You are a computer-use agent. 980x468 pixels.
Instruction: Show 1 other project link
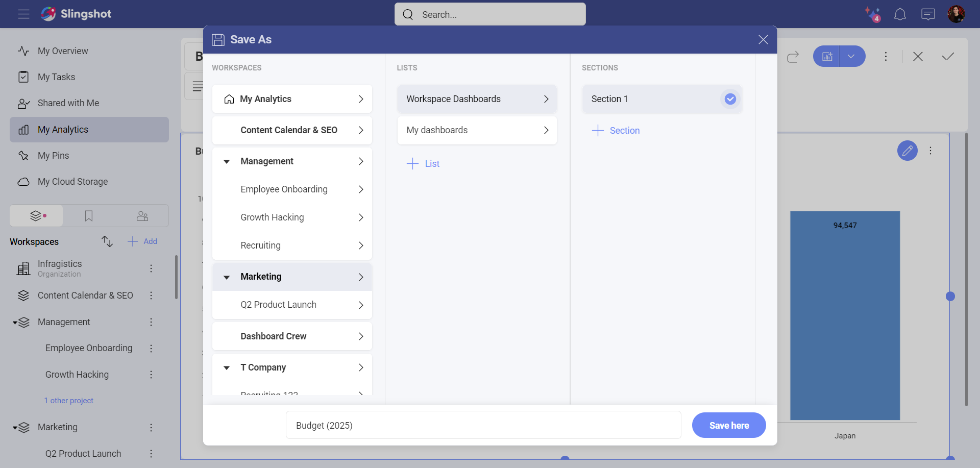pos(69,401)
